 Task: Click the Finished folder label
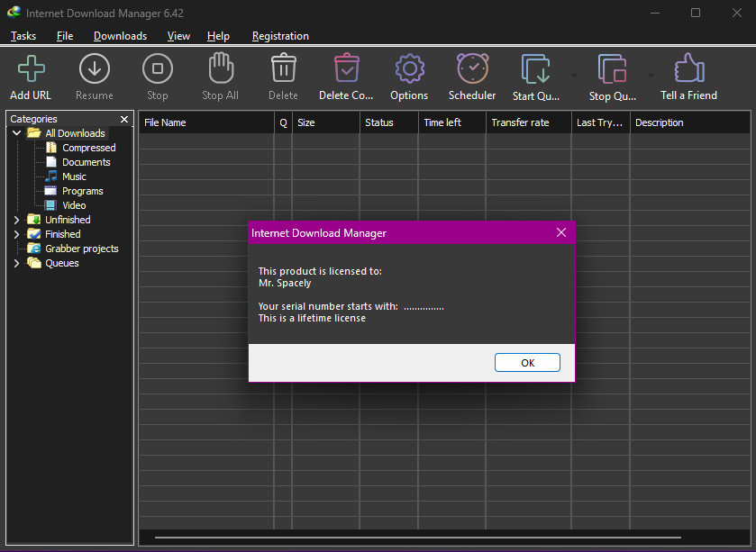coord(63,234)
